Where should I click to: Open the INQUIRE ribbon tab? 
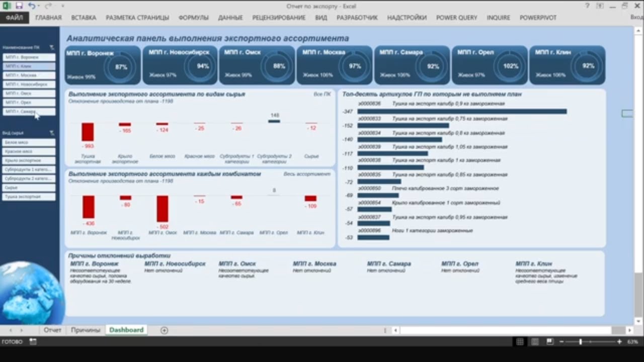pos(498,18)
